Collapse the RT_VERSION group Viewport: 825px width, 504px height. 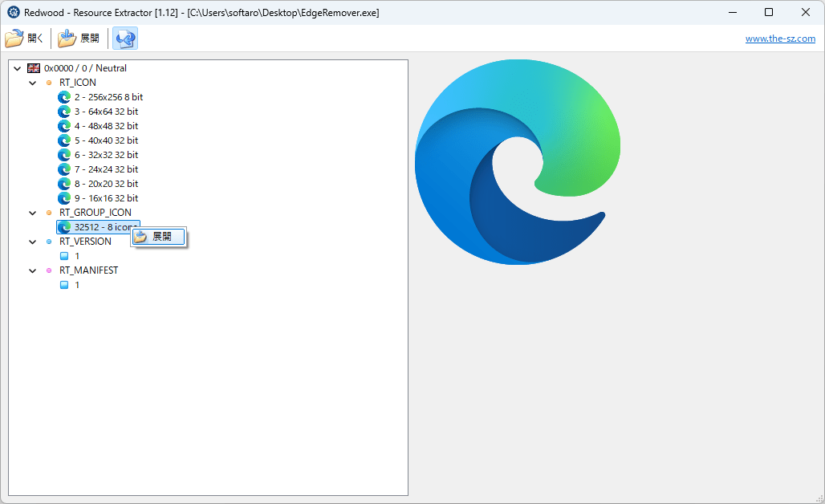pos(33,242)
